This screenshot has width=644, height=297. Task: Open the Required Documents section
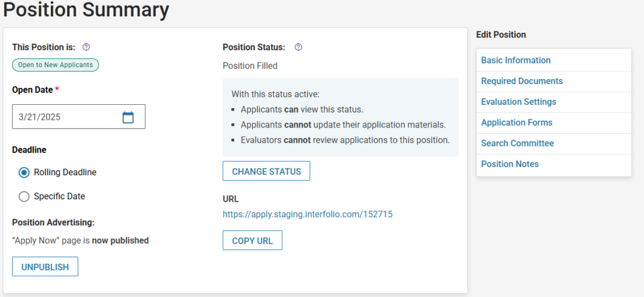[x=522, y=81]
